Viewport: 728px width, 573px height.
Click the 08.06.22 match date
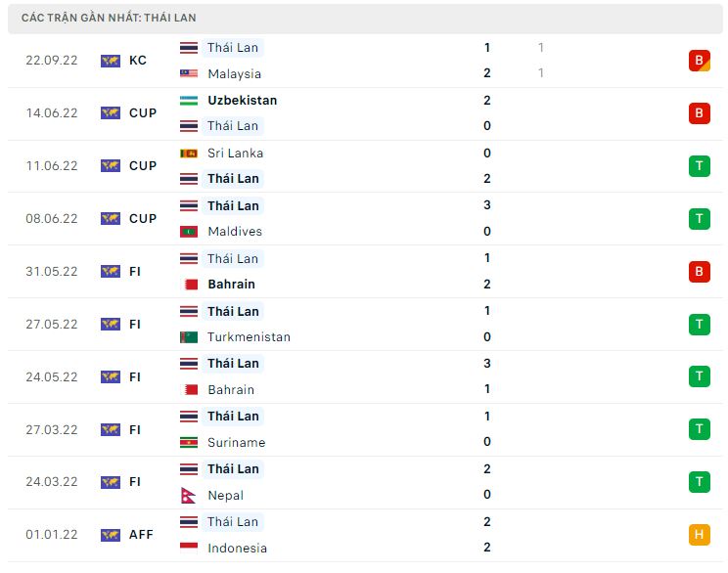tap(51, 219)
